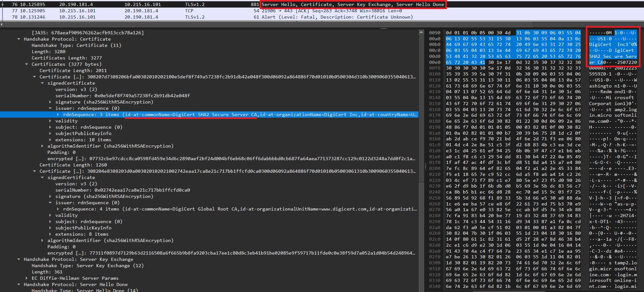This screenshot has height=292, width=644.
Task: Collapse the Handshake Protocol: Certificate node
Action: click(x=19, y=39)
